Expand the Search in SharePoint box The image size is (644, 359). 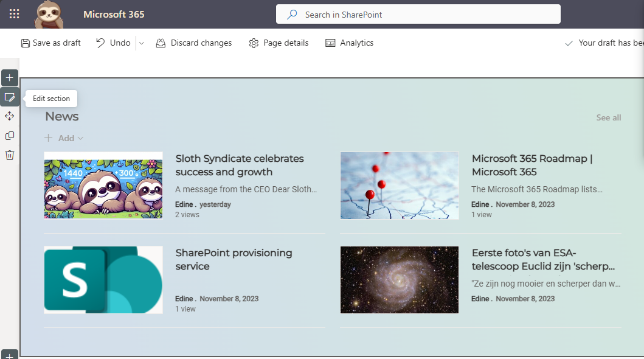418,13
